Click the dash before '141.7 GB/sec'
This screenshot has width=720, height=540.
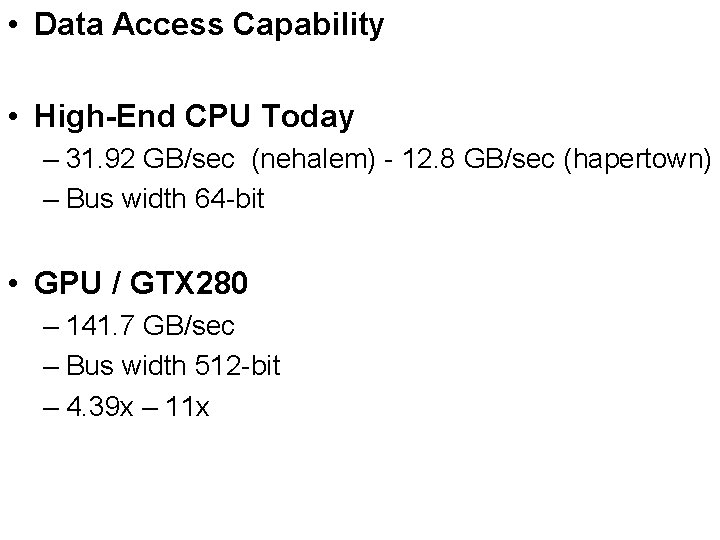51,327
